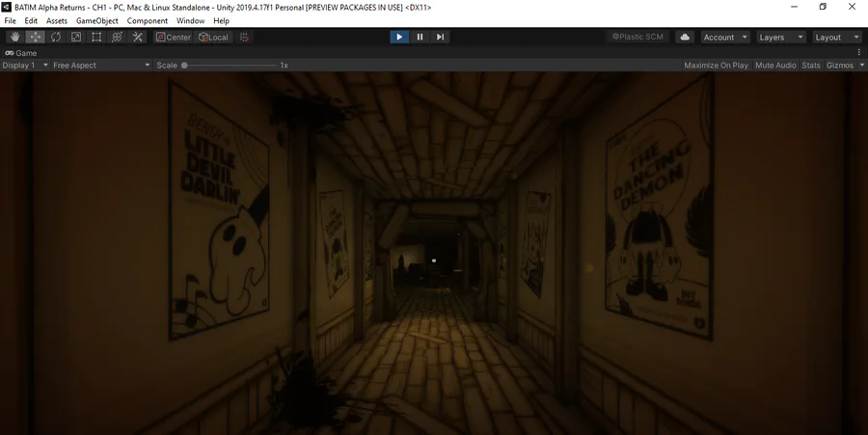The width and height of the screenshot is (868, 435).
Task: Toggle Mute Audio
Action: [x=775, y=66]
